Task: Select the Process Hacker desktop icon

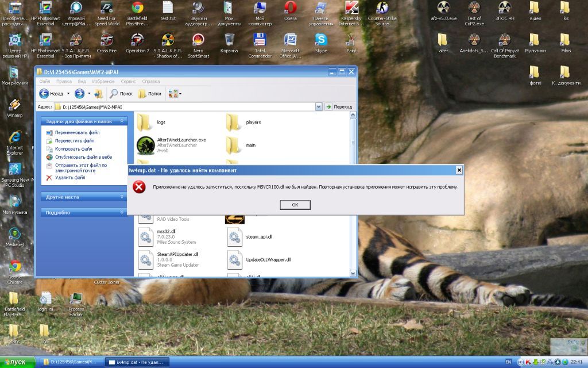Action: 76,305
